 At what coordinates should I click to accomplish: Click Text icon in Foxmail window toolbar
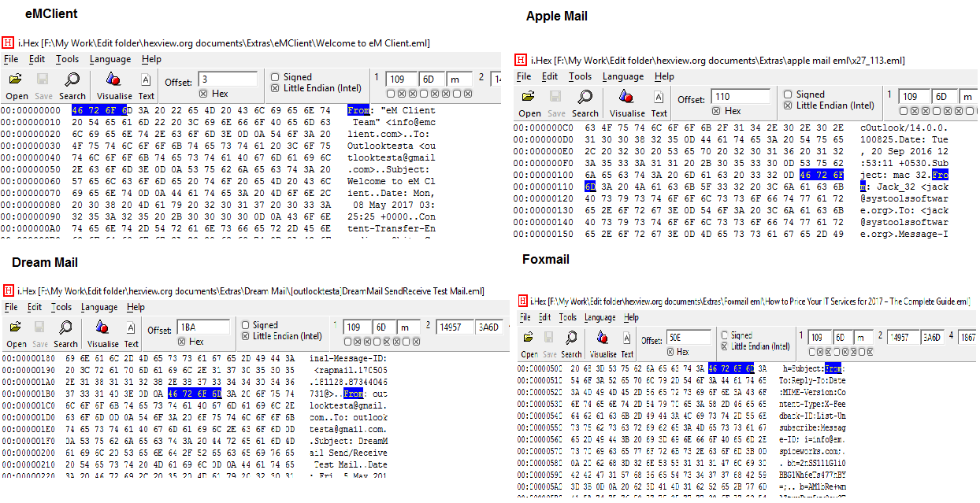point(627,337)
